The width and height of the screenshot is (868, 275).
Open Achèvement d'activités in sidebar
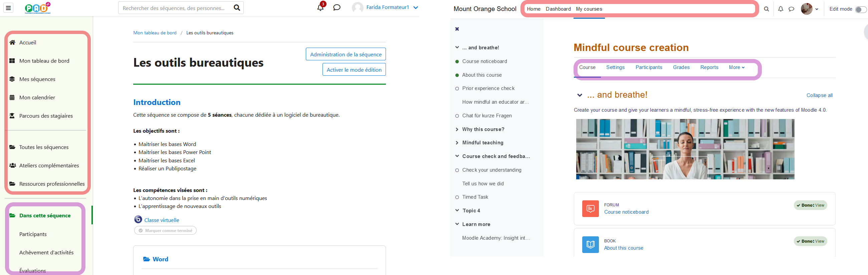(x=46, y=252)
